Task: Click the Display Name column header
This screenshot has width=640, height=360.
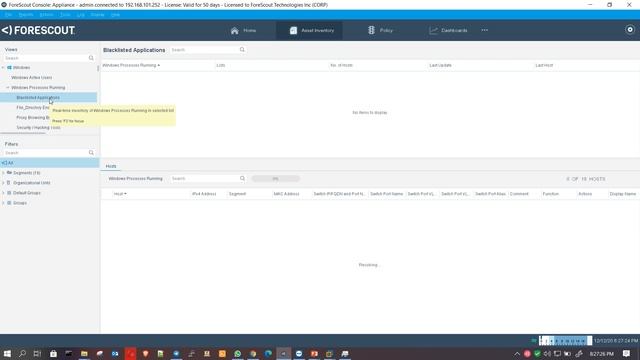Action: [623, 194]
